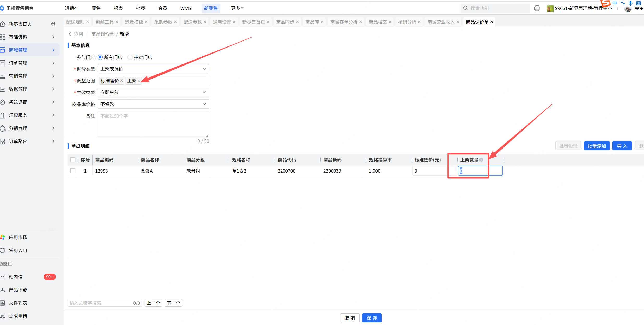Open 应用市场 from sidebar
The width and height of the screenshot is (644, 325).
(x=18, y=237)
